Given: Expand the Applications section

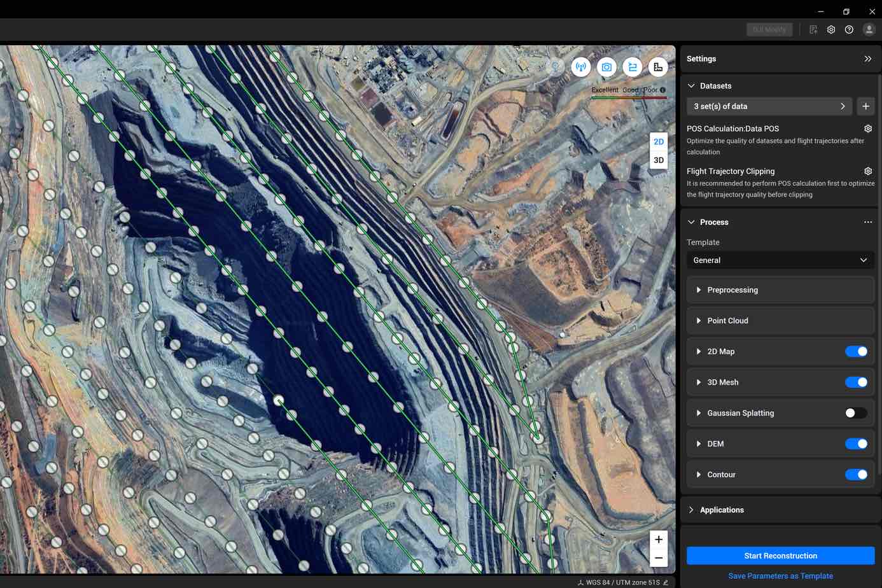Looking at the screenshot, I should [x=722, y=510].
